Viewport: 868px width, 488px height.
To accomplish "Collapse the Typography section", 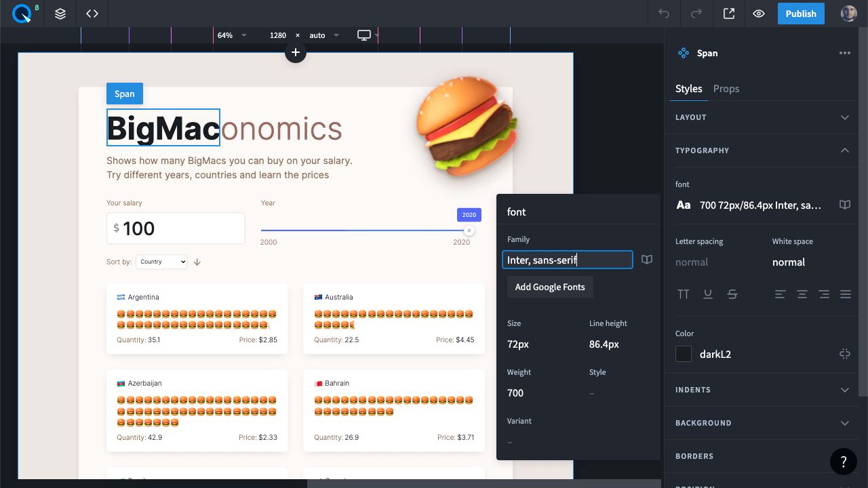I will pos(763,150).
